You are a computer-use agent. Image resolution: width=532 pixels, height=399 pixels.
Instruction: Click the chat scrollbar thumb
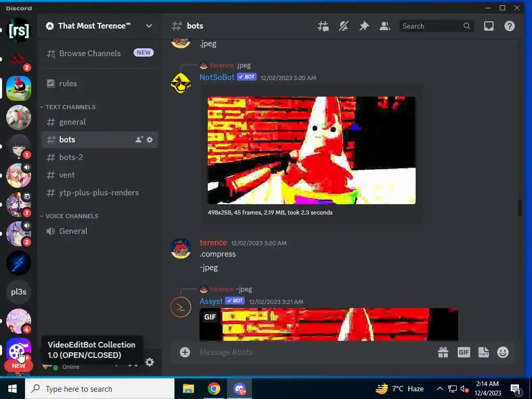pyautogui.click(x=520, y=208)
